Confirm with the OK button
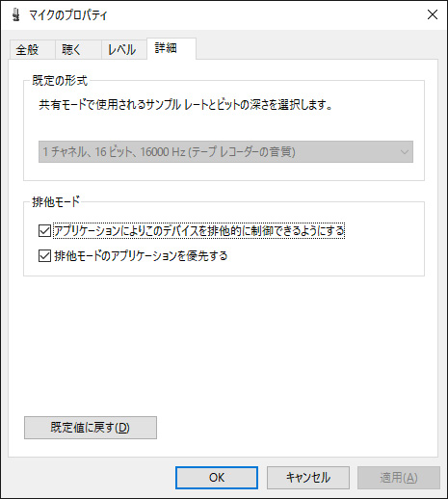This screenshot has width=448, height=499. click(217, 478)
